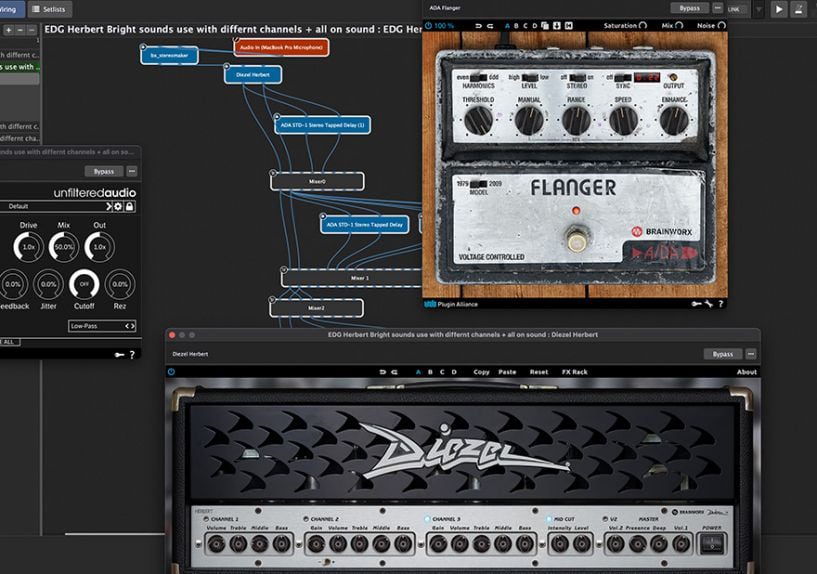
Task: Select the bx_stereomaker plugin block
Action: (x=169, y=55)
